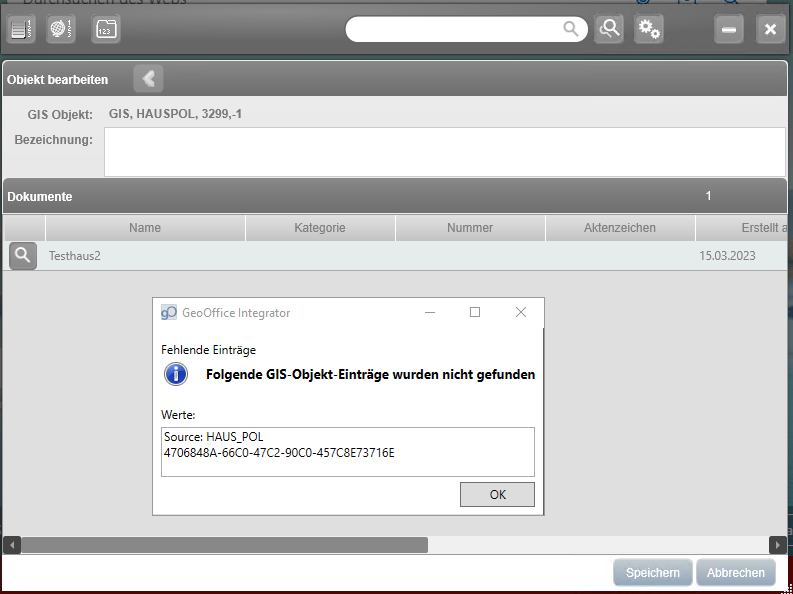Click the Speichern button

tap(652, 573)
